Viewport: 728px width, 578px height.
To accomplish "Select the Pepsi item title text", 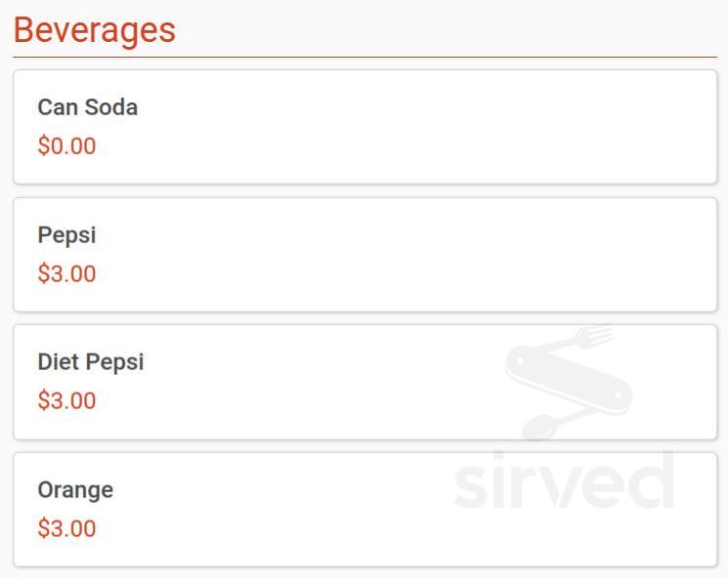I will [66, 235].
